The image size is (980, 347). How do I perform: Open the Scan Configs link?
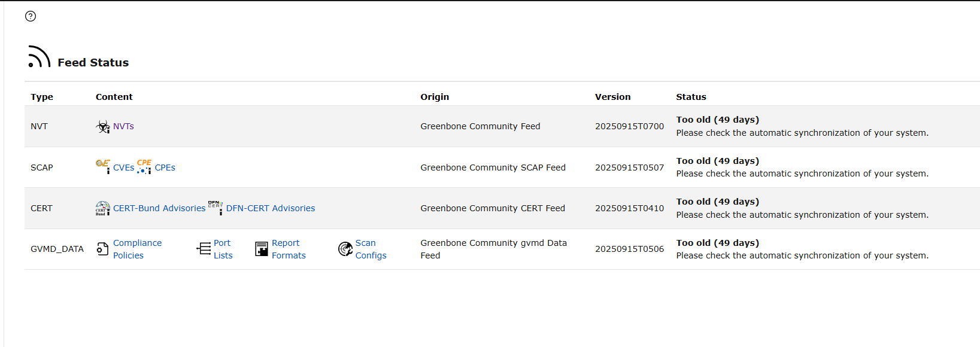(371, 249)
